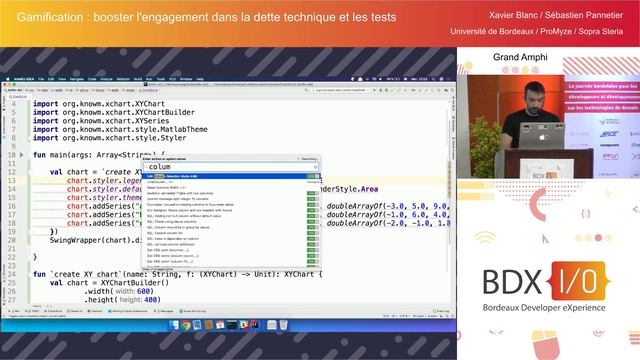The width and height of the screenshot is (640, 360).
Task: Open Terminal app from the Dock
Action: tap(231, 325)
